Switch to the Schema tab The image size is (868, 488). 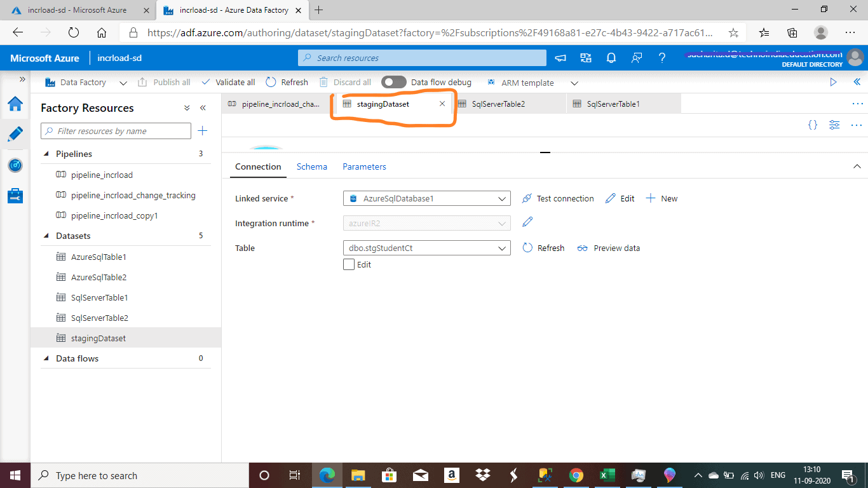click(x=312, y=166)
